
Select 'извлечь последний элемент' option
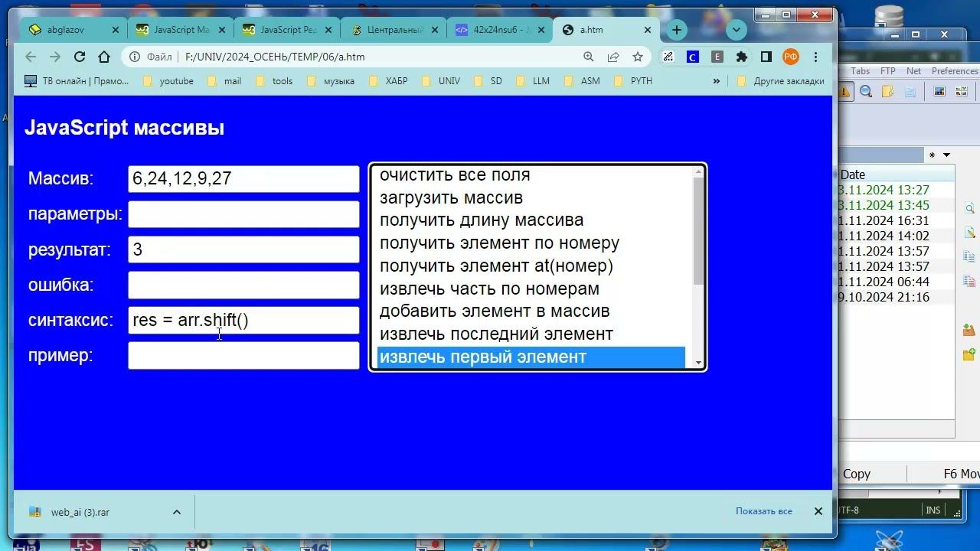(x=531, y=334)
